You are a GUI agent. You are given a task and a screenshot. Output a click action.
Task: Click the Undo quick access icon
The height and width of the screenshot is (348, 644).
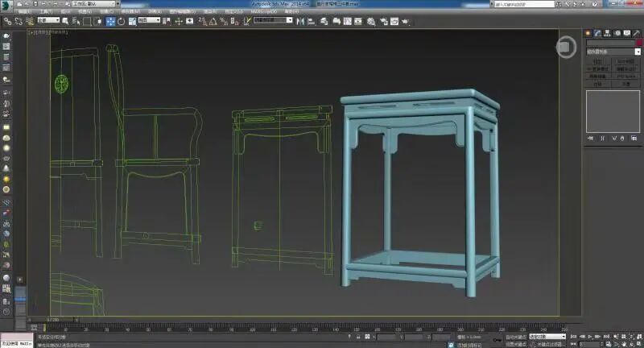(43, 4)
